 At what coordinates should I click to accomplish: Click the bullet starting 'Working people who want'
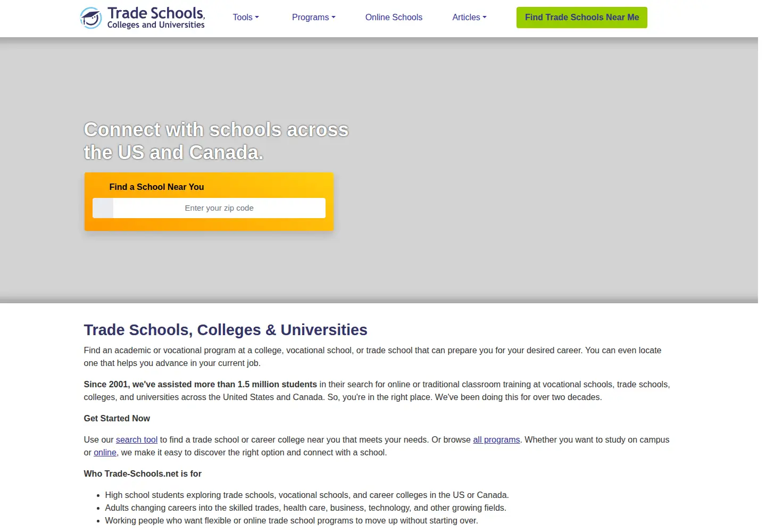(292, 521)
